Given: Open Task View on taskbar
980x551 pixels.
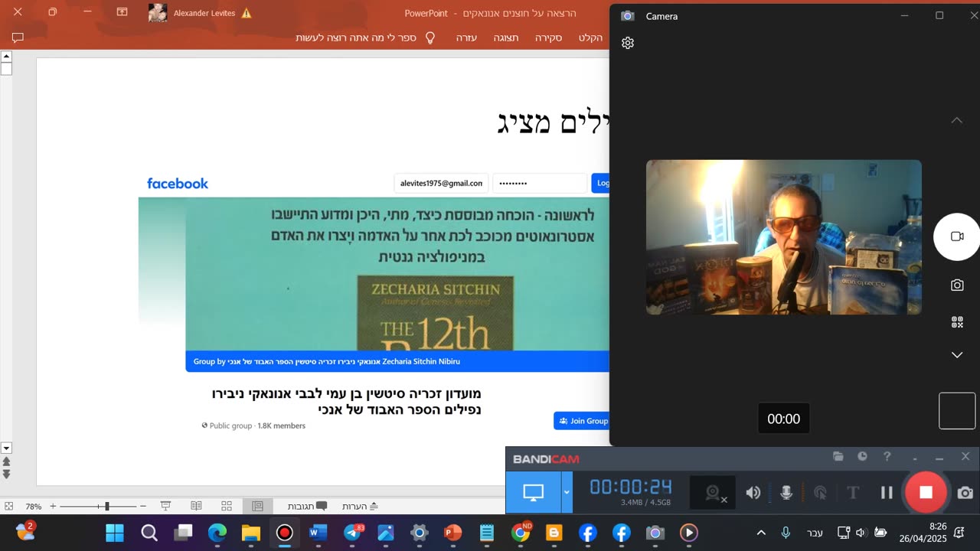Looking at the screenshot, I should pos(183,533).
